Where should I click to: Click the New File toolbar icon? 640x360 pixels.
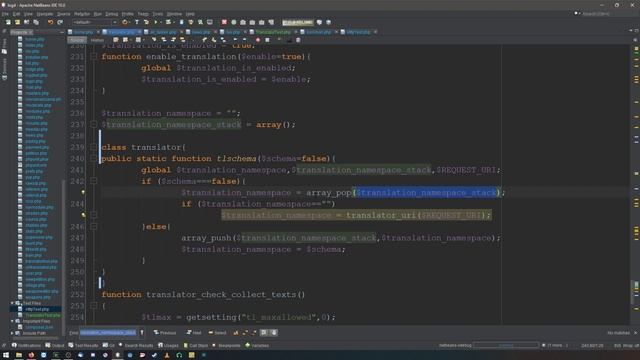8,22
